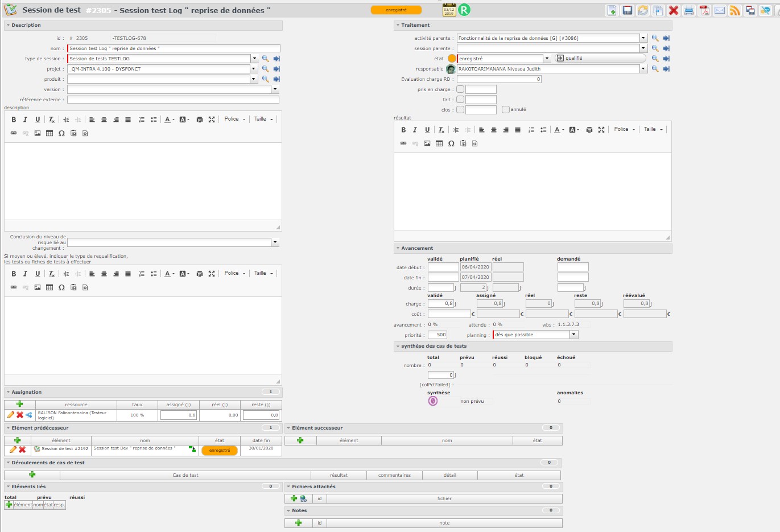This screenshot has height=532, width=780.
Task: Export the session as PDF
Action: (704, 10)
